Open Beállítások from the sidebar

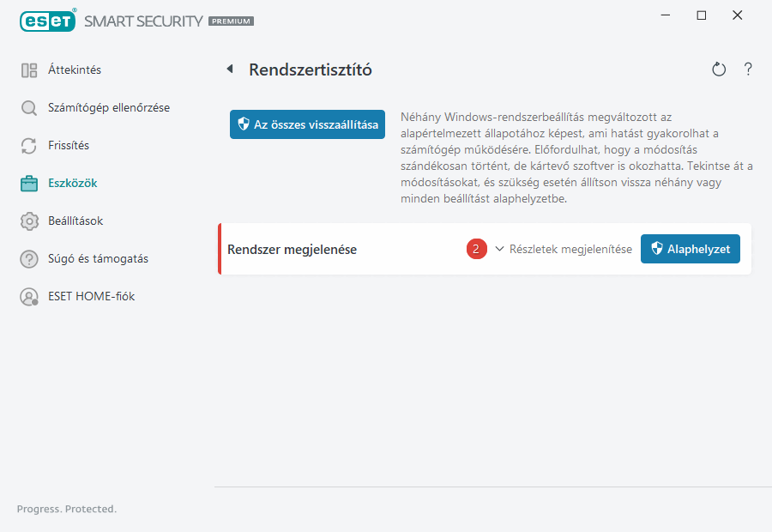(75, 221)
